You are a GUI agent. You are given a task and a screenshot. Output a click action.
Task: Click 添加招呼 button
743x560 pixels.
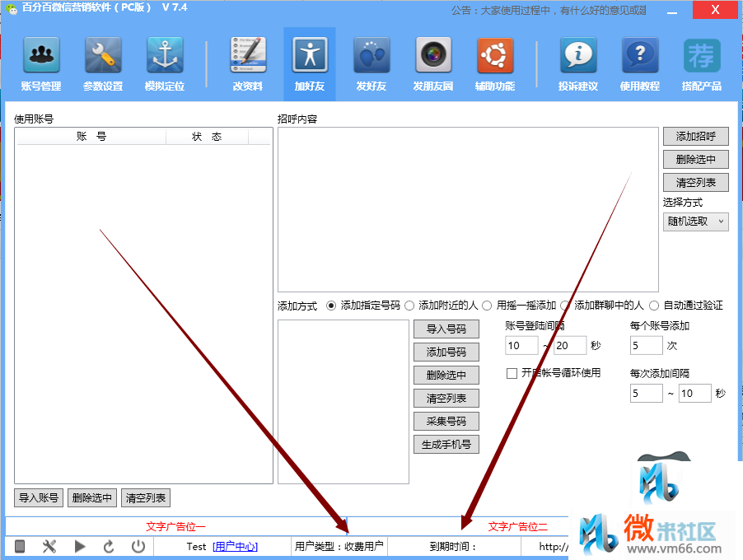695,137
